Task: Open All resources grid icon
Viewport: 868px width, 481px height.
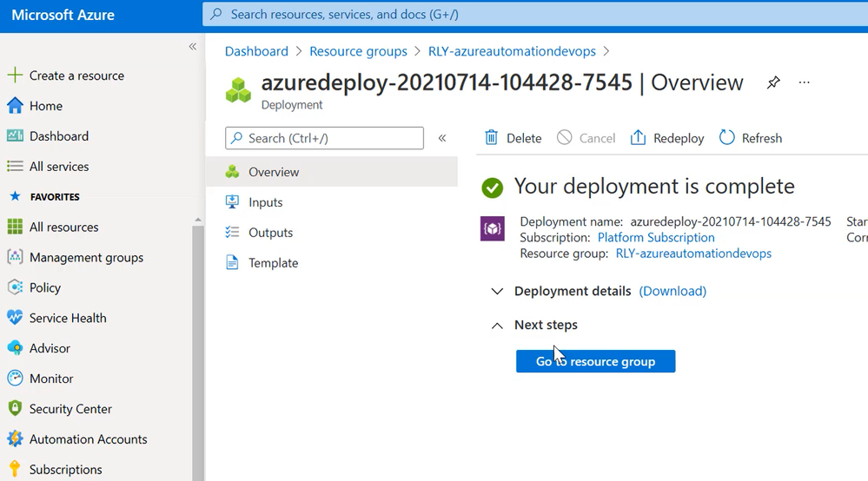Action: 15,227
